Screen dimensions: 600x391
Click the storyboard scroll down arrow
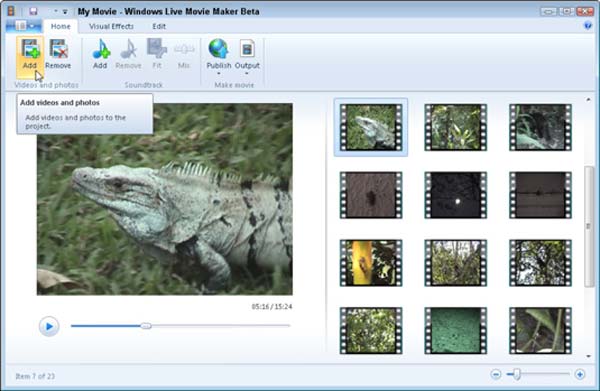tap(589, 356)
